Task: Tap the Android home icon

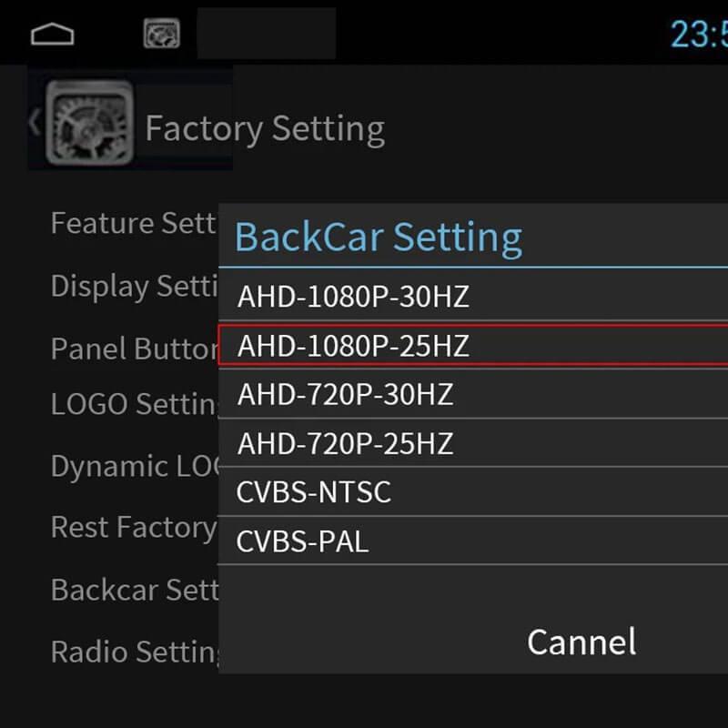Action: [x=52, y=35]
